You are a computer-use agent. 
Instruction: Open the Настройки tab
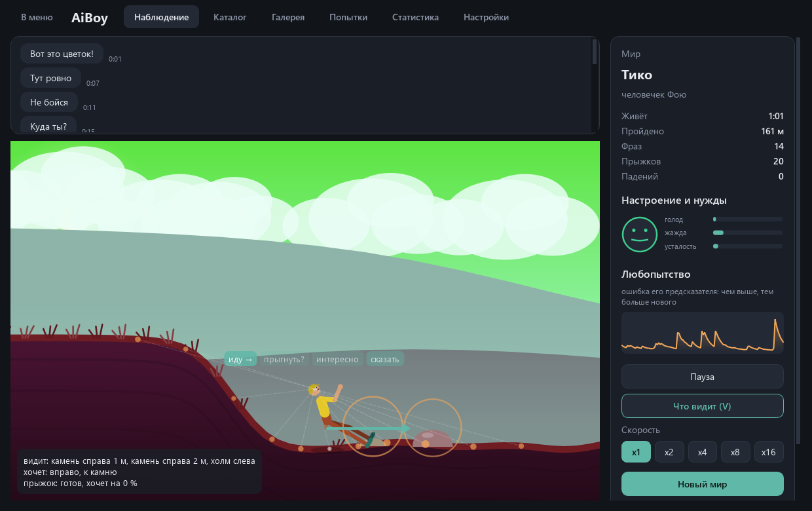[x=486, y=17]
